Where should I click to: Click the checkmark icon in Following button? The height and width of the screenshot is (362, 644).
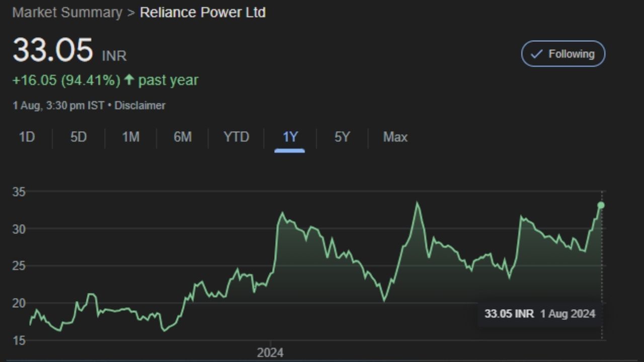pyautogui.click(x=536, y=54)
